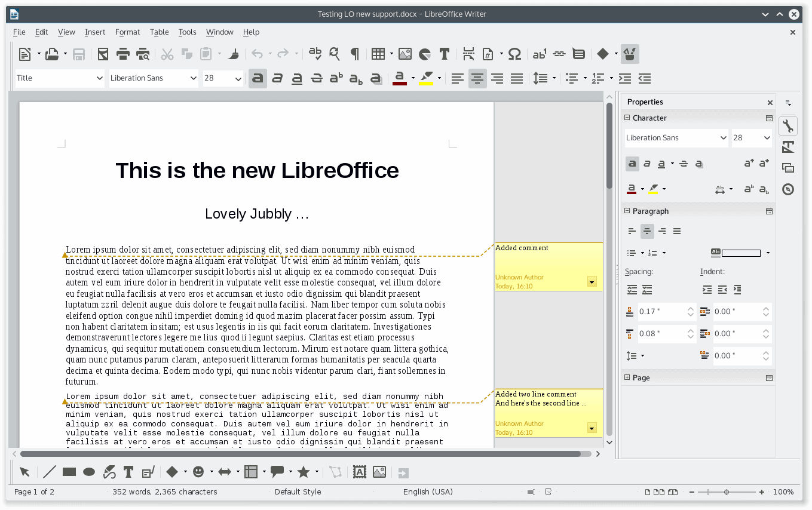Screen dimensions: 812x510
Task: Open the Table menu
Action: point(160,32)
